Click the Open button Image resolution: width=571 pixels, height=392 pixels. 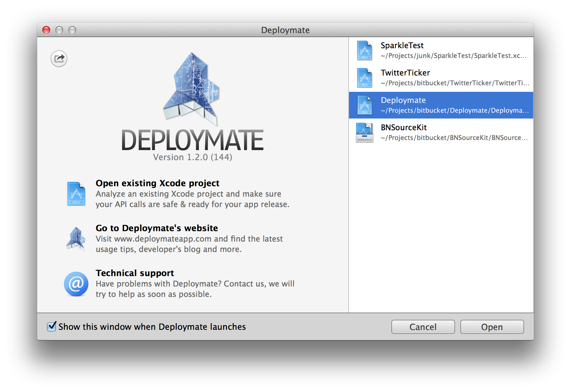click(x=492, y=327)
